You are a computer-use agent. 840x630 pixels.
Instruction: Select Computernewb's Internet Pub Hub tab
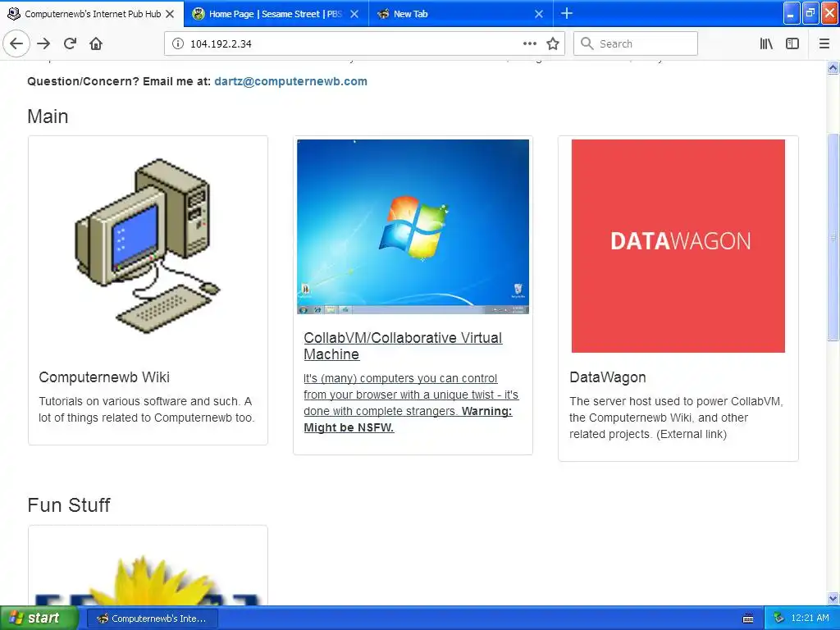coord(92,14)
